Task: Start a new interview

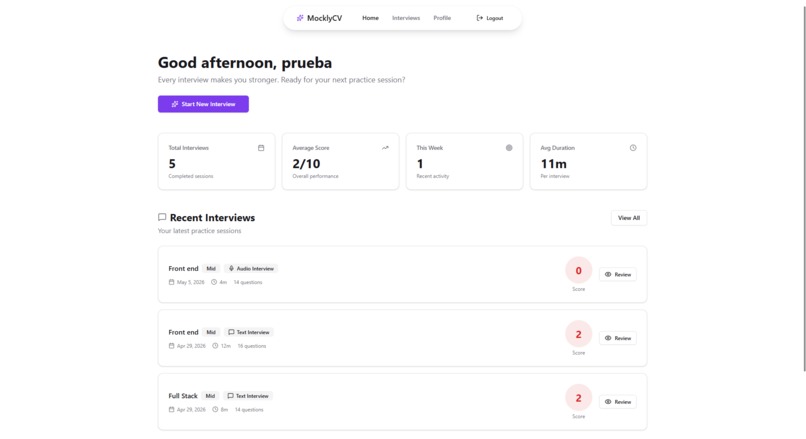Action: [203, 104]
